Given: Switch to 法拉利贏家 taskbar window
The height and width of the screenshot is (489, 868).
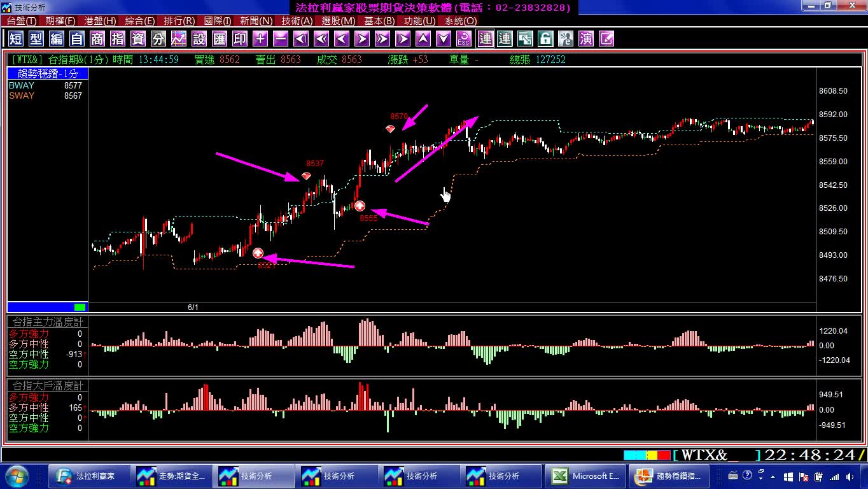Looking at the screenshot, I should click(88, 476).
